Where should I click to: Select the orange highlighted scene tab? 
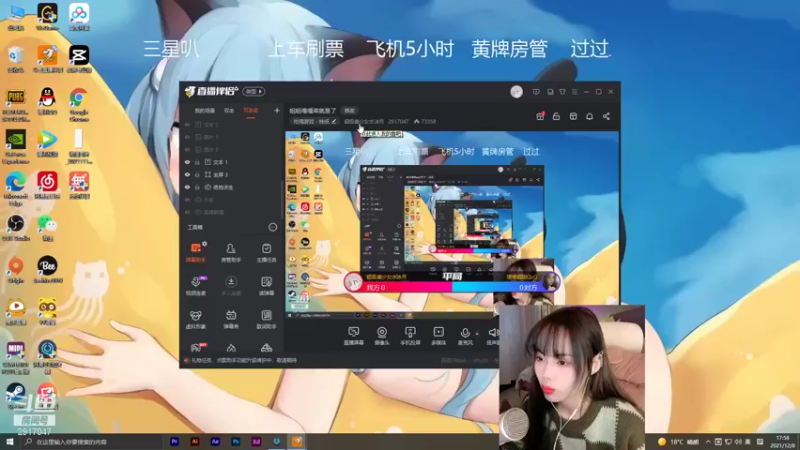(251, 111)
